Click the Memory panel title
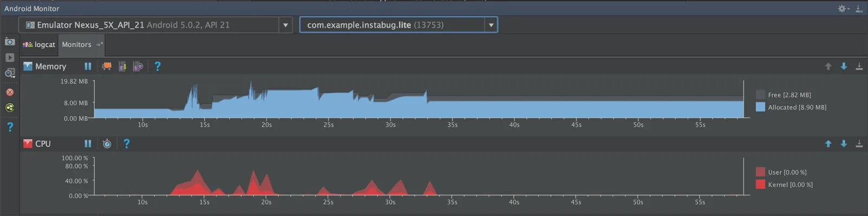Image resolution: width=868 pixels, height=216 pixels. [50, 66]
